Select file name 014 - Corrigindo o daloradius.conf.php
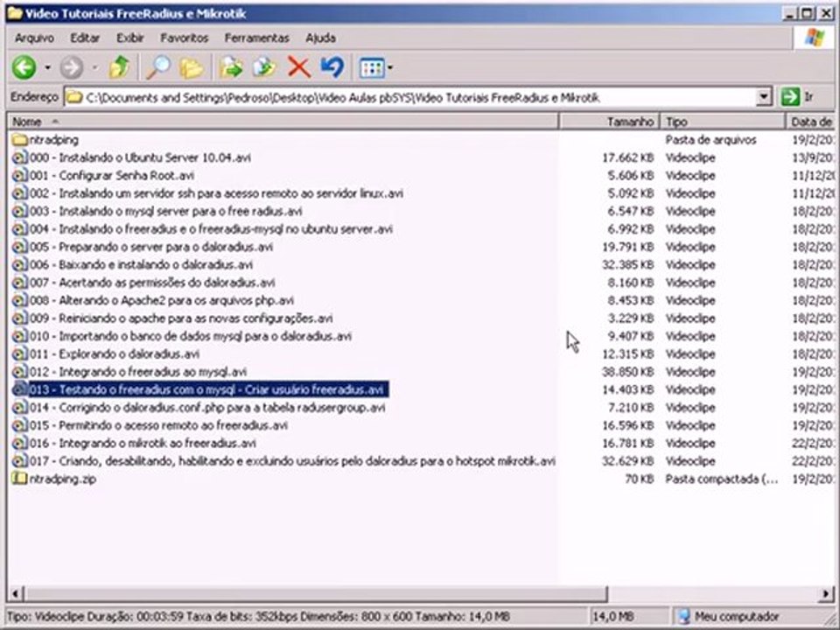The height and width of the screenshot is (630, 840). pos(207,408)
